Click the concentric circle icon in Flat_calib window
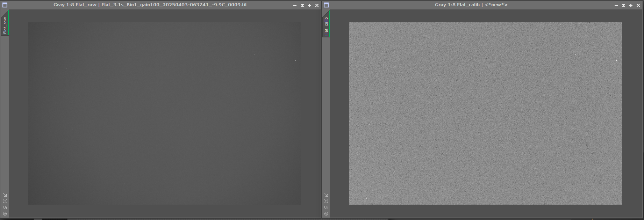644x220 pixels. point(326,214)
